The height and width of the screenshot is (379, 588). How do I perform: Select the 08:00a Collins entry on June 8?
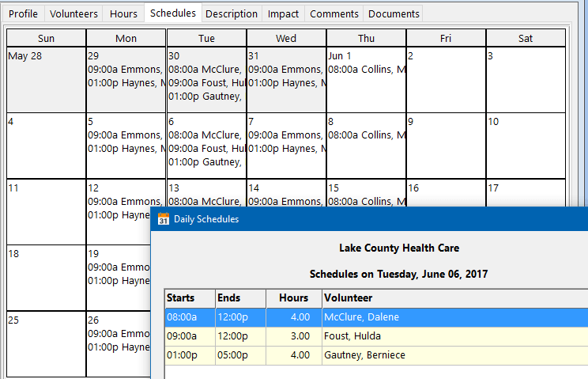point(367,135)
